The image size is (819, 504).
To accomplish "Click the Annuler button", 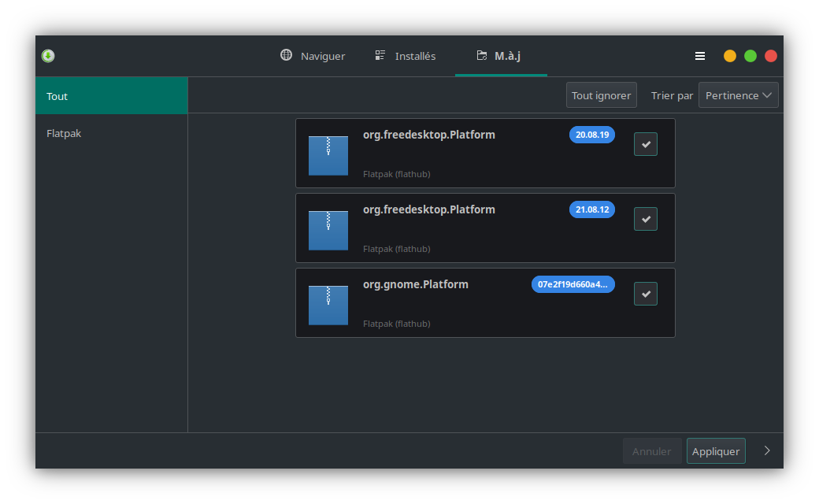I will (652, 450).
